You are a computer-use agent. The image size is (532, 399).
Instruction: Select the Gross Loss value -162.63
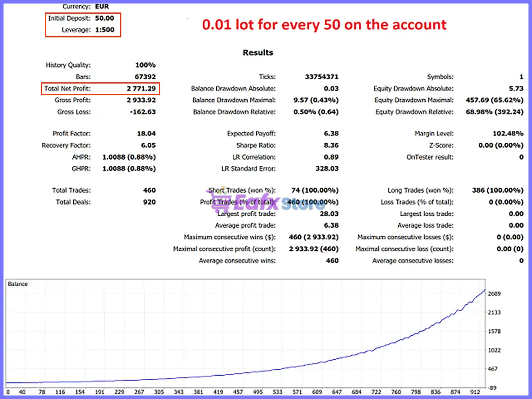143,112
